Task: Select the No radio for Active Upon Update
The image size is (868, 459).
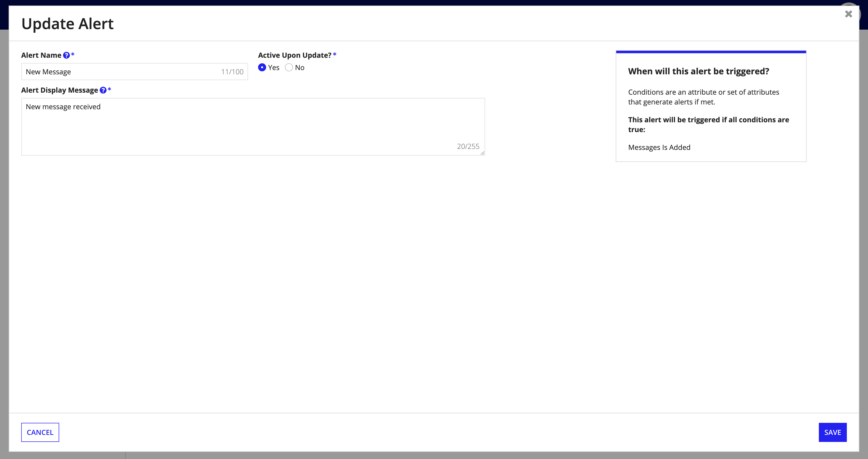Action: pos(289,67)
